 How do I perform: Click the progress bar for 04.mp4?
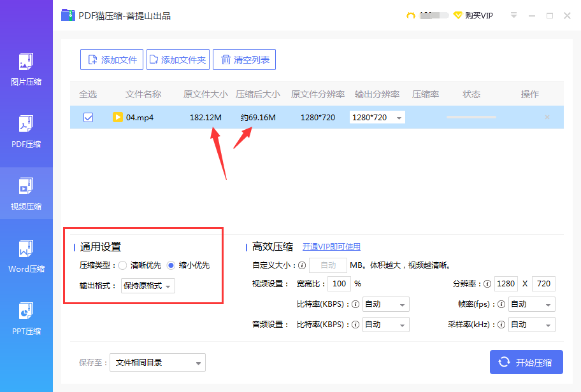471,117
